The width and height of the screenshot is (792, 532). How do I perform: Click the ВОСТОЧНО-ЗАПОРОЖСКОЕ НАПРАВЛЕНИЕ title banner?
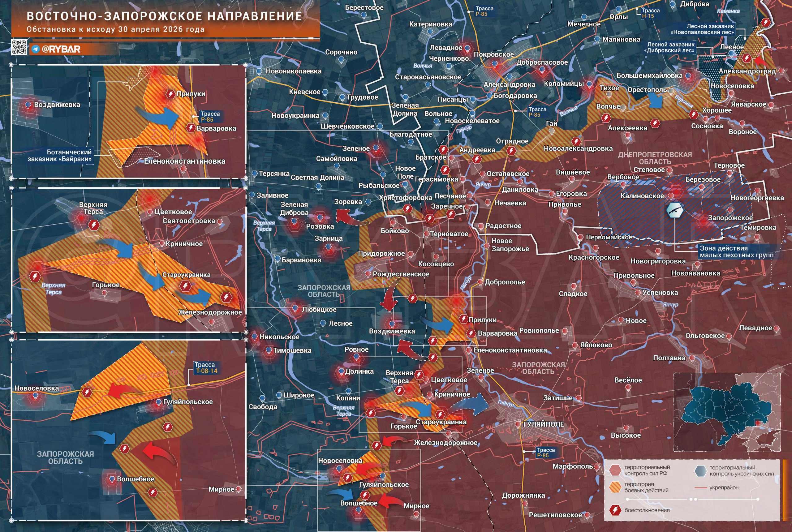164,16
